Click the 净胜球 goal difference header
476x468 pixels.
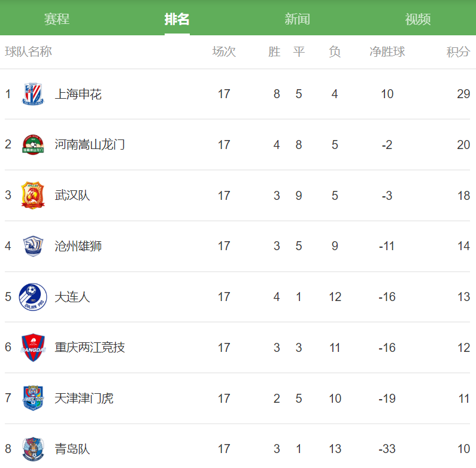[387, 51]
